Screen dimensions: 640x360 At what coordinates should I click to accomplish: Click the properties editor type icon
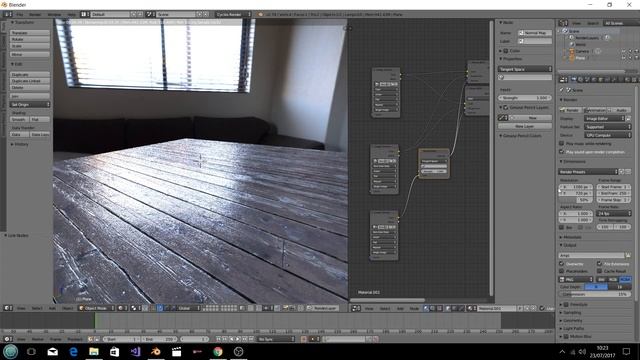tap(563, 80)
